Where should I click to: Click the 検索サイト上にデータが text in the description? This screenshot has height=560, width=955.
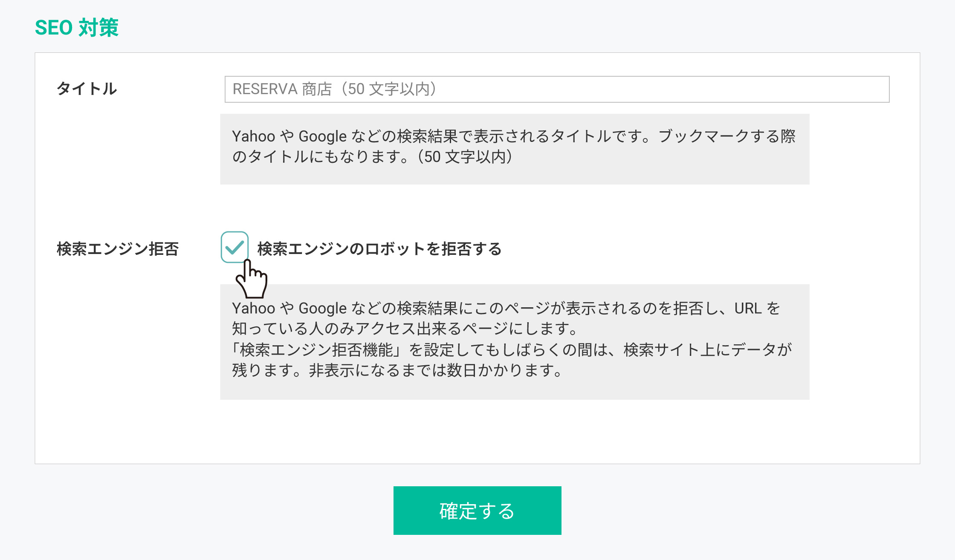708,350
